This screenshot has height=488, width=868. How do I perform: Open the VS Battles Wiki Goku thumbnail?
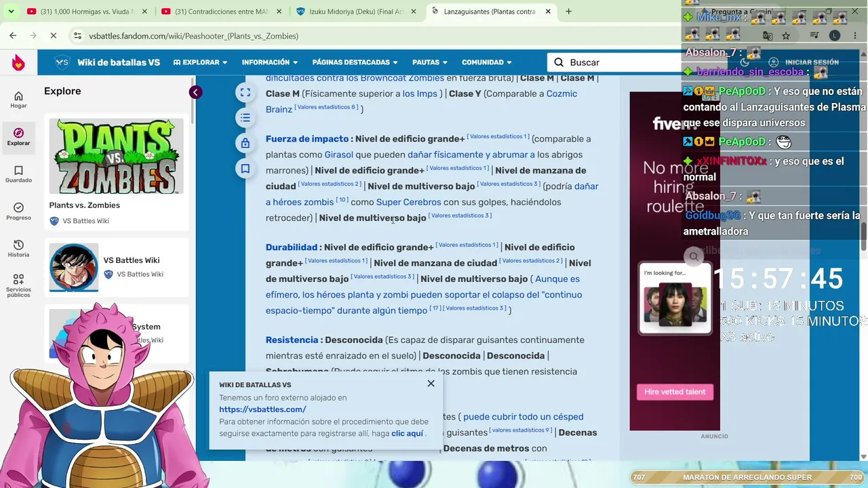point(74,267)
